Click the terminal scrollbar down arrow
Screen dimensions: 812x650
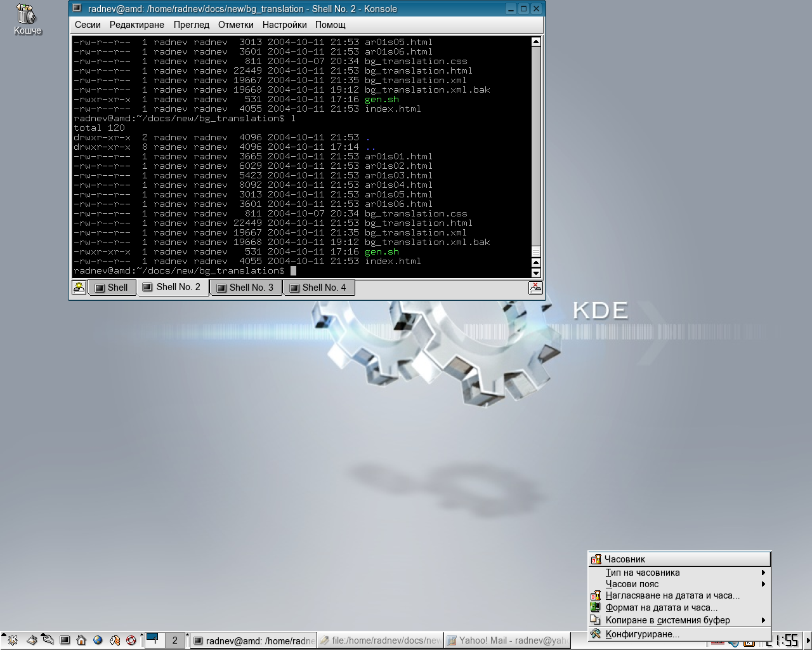(536, 273)
